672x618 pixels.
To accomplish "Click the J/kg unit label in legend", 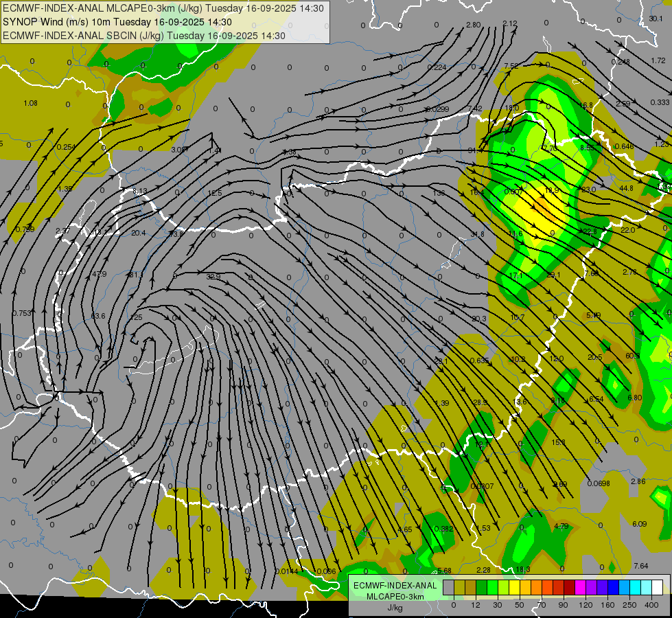I will (395, 608).
